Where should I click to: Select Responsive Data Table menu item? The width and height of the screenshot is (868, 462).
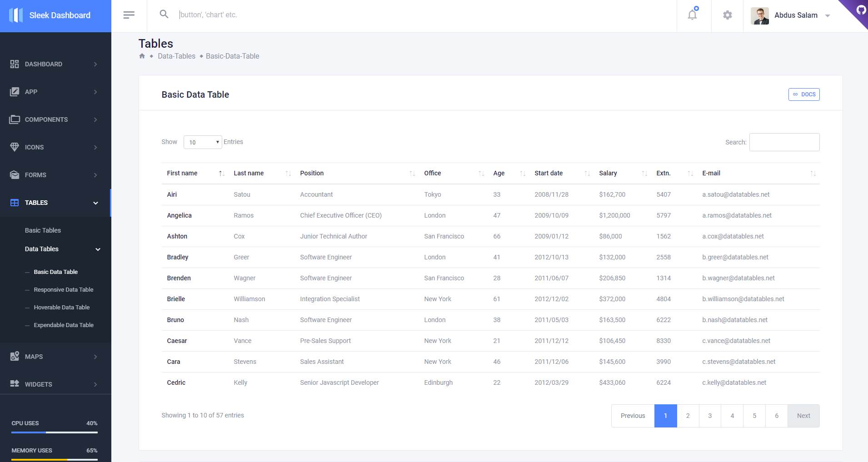63,289
